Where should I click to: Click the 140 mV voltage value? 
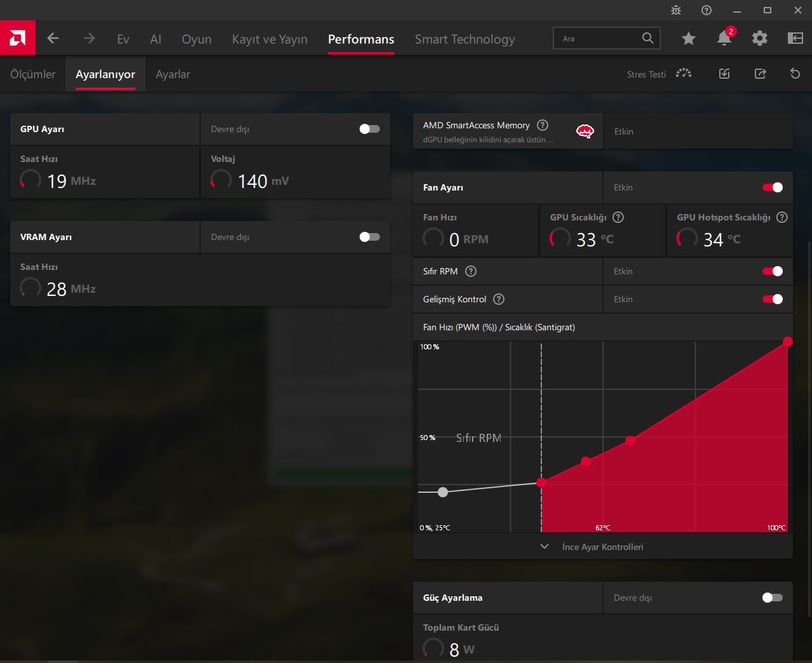[x=263, y=181]
